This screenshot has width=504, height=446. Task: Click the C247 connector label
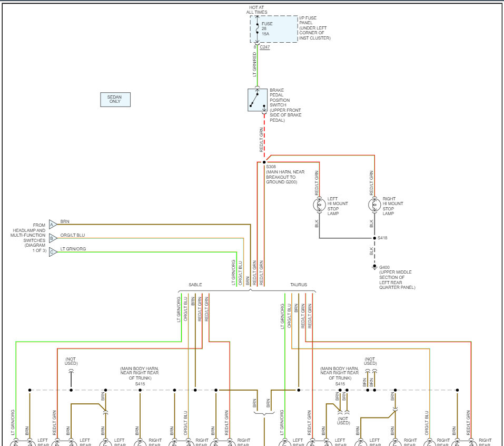(265, 47)
